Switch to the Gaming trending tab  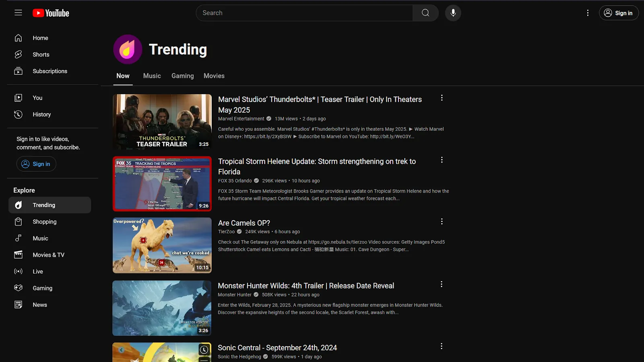pos(182,76)
